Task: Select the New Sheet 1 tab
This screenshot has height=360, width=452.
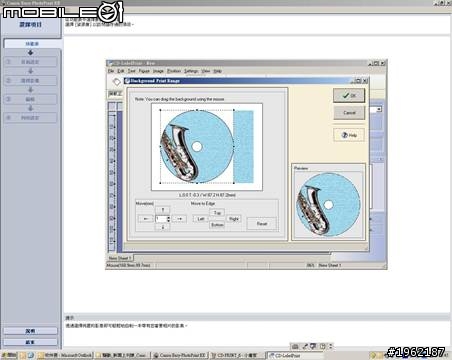Action: (120, 258)
